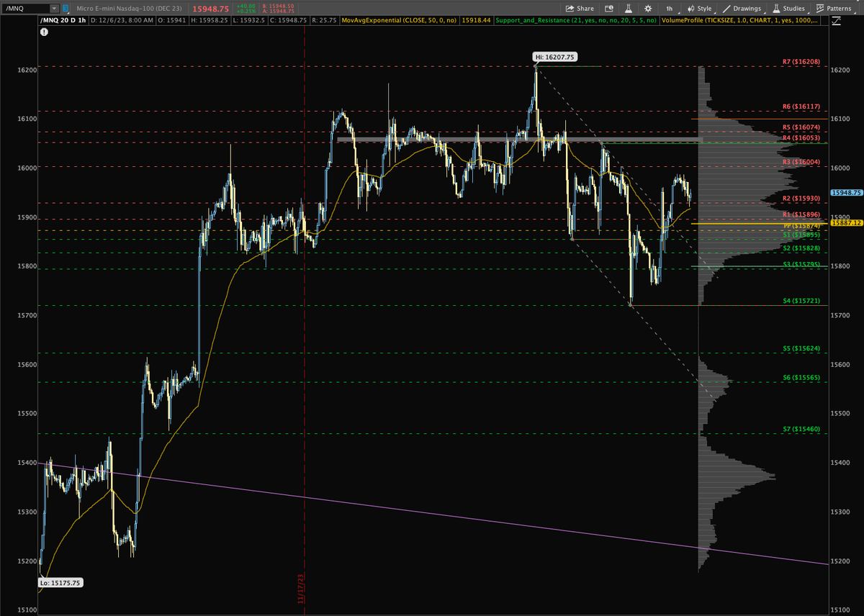Open the Patterns menu
This screenshot has width=864, height=616.
pyautogui.click(x=836, y=8)
